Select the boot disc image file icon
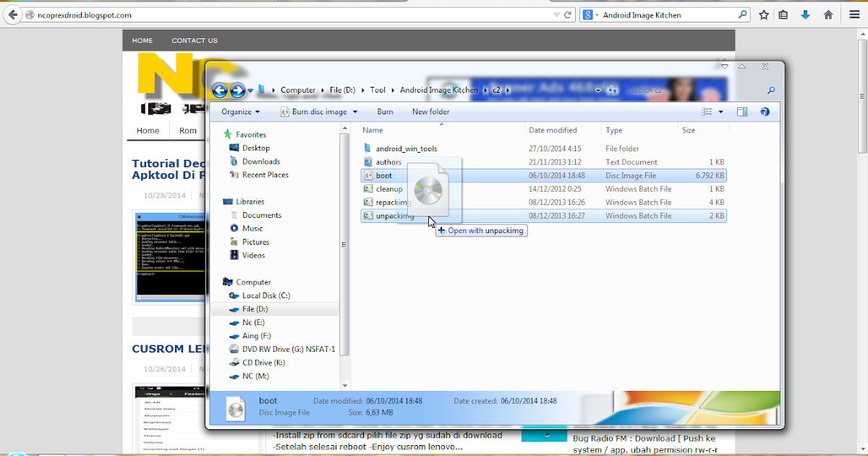 [x=367, y=176]
